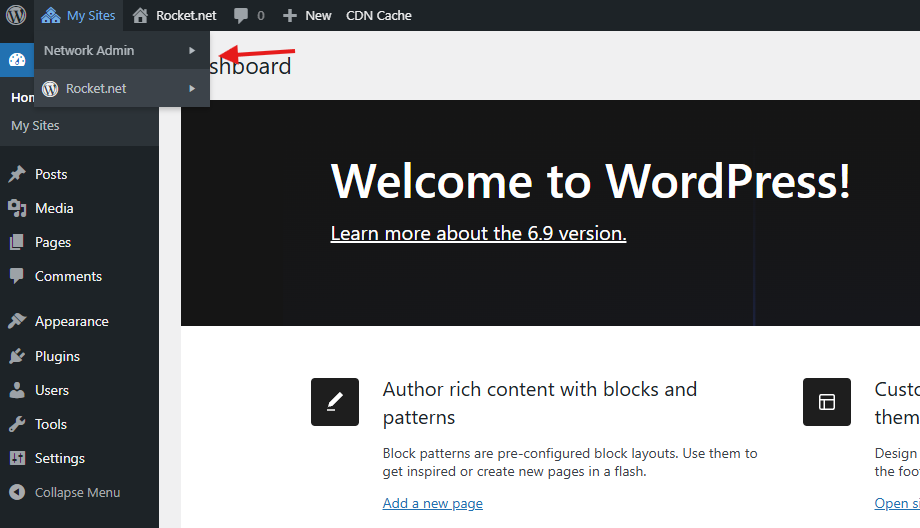Open the Plugins menu
920x528 pixels.
[58, 356]
